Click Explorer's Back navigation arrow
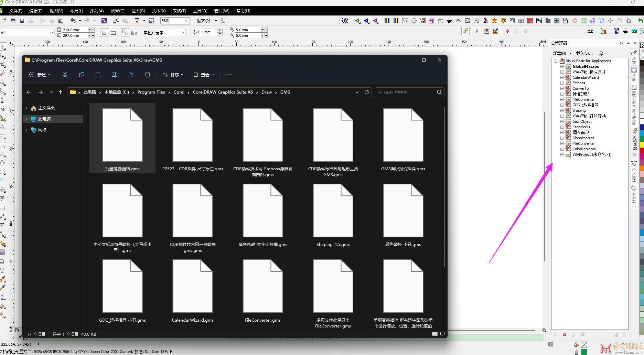 point(29,92)
